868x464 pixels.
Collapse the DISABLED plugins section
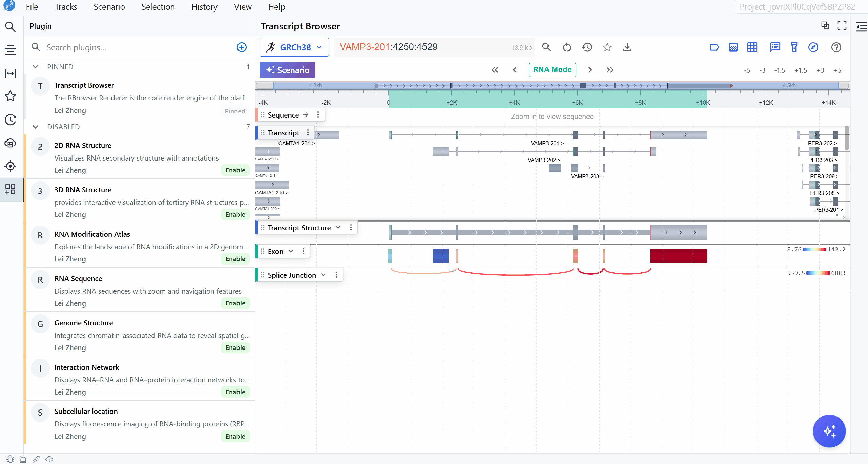tap(35, 127)
